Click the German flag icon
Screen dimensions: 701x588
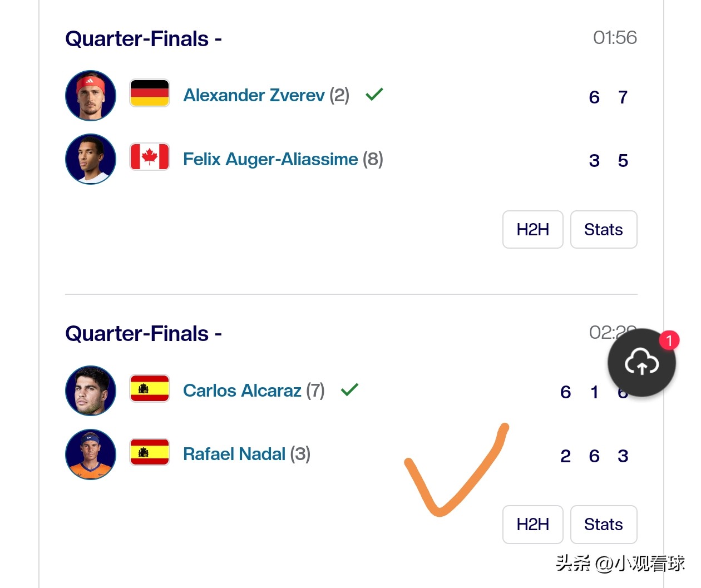[x=150, y=93]
